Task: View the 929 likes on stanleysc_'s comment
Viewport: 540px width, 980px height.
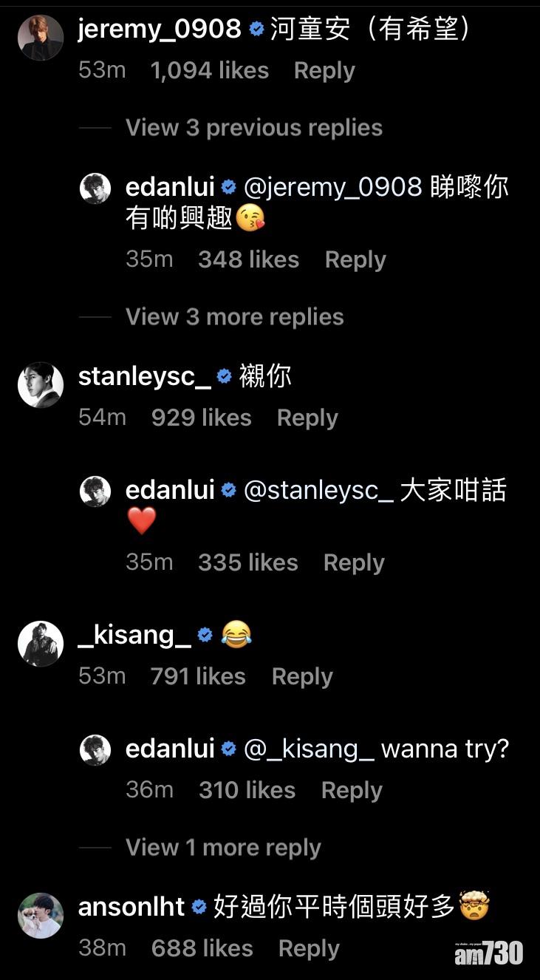Action: coord(201,418)
